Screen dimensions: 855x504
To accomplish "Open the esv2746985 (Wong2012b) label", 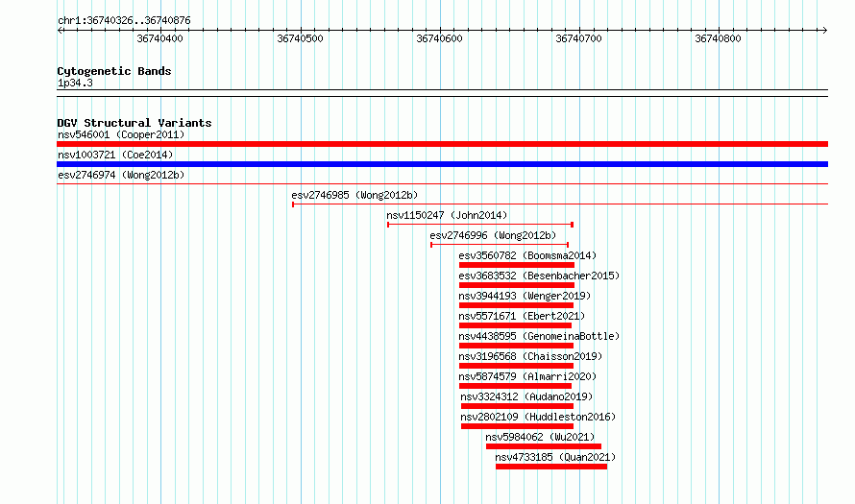I will 355,195.
